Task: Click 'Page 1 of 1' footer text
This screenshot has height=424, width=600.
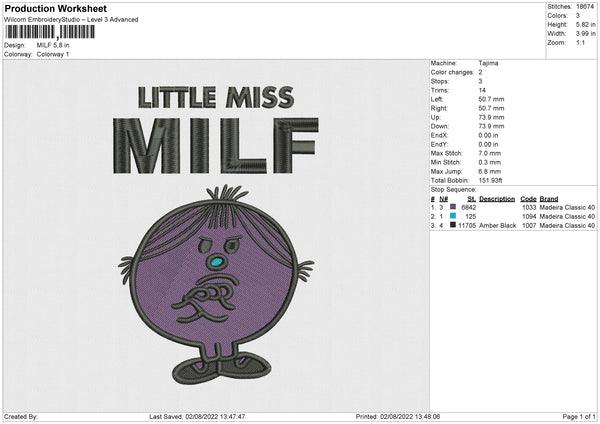Action: click(579, 416)
